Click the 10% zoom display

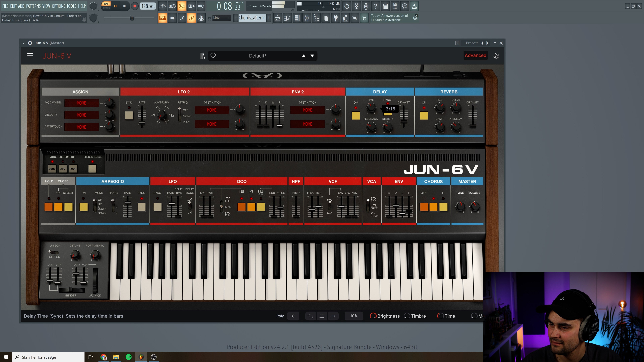coord(354,316)
